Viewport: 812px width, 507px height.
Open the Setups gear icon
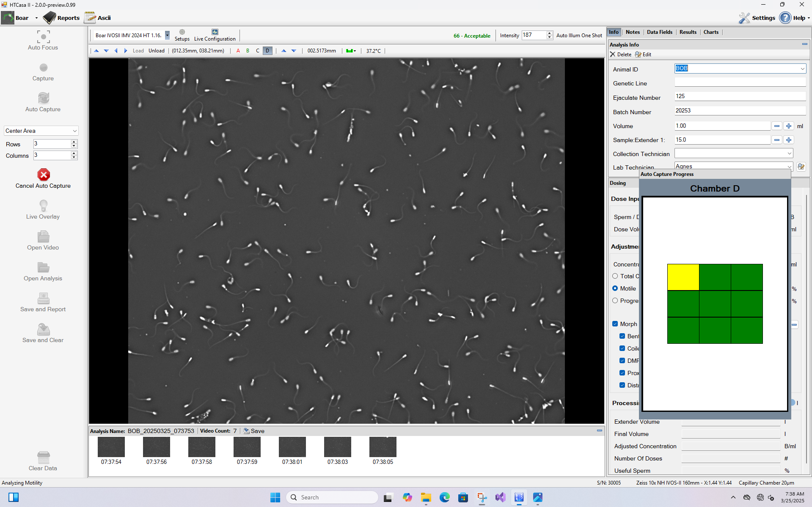182,32
